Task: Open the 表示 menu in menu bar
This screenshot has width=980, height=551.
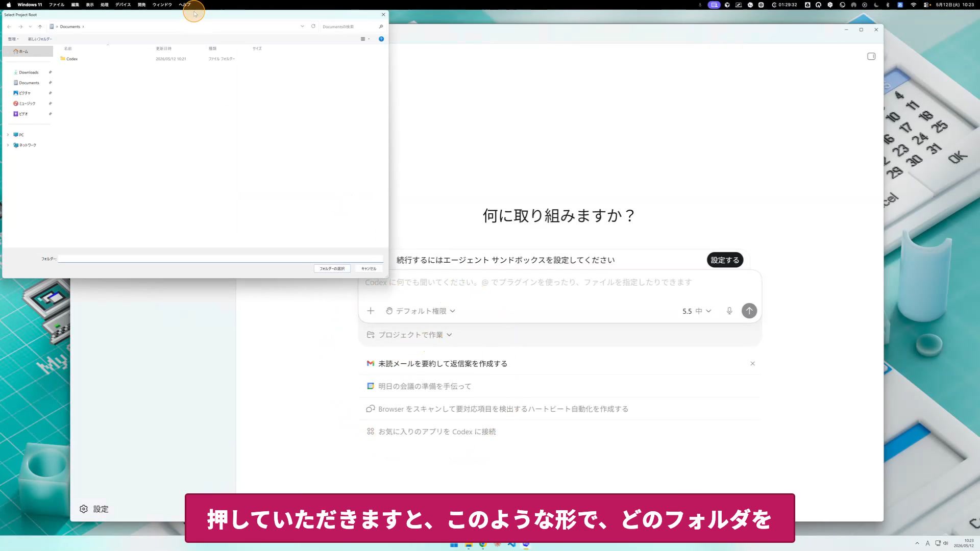Action: [90, 5]
